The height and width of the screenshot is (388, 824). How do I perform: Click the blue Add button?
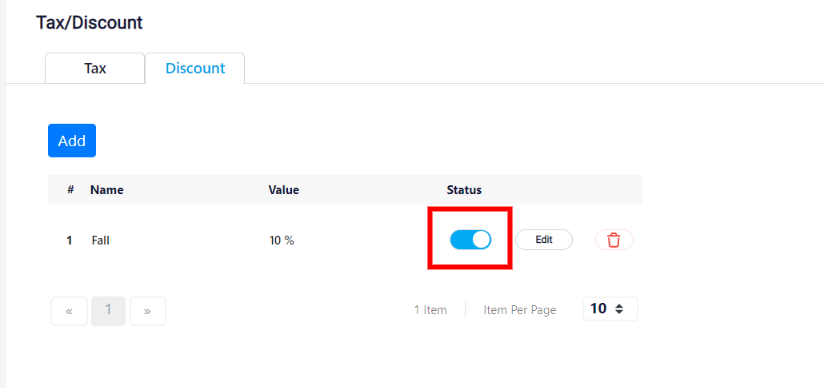72,140
